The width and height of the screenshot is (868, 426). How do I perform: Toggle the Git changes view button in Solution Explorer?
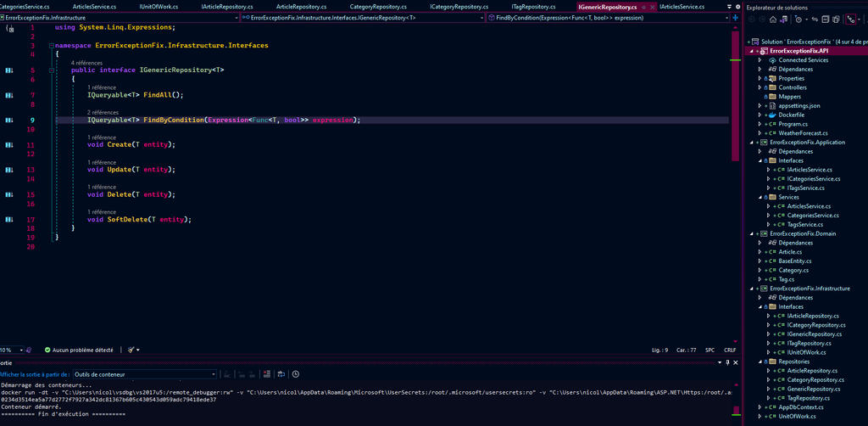(x=852, y=18)
